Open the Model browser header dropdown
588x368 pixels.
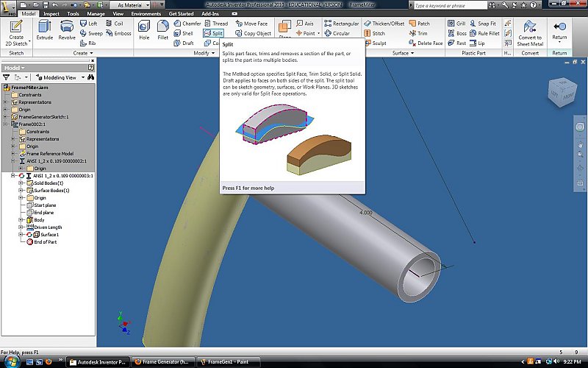14,68
